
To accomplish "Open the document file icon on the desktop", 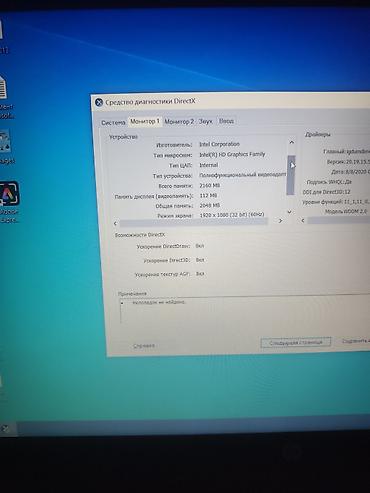I will pos(3,87).
